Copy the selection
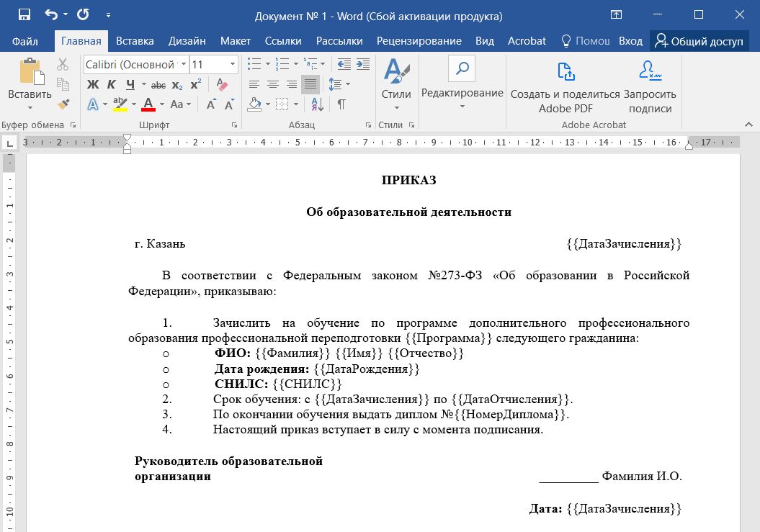This screenshot has height=532, width=760. 63,84
